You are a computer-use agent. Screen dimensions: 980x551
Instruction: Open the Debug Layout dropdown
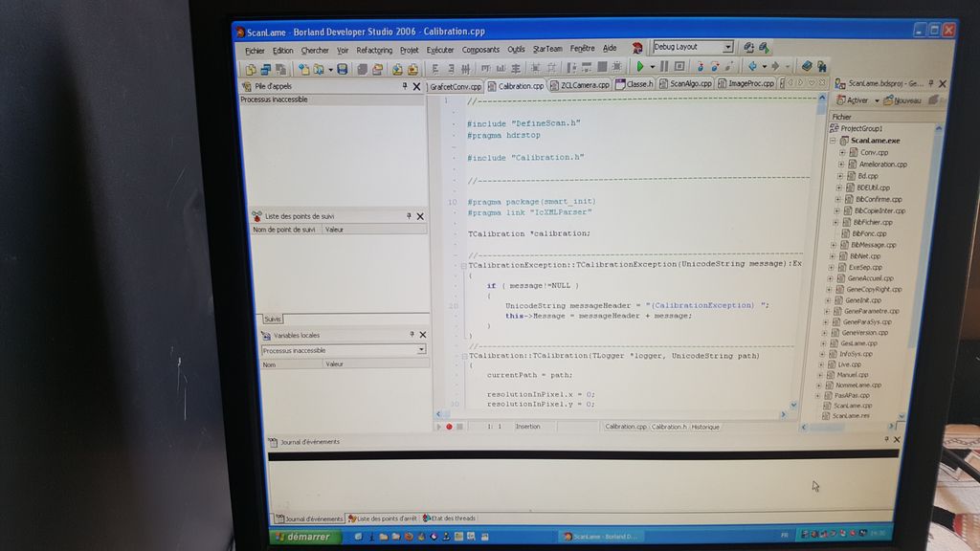pyautogui.click(x=727, y=47)
